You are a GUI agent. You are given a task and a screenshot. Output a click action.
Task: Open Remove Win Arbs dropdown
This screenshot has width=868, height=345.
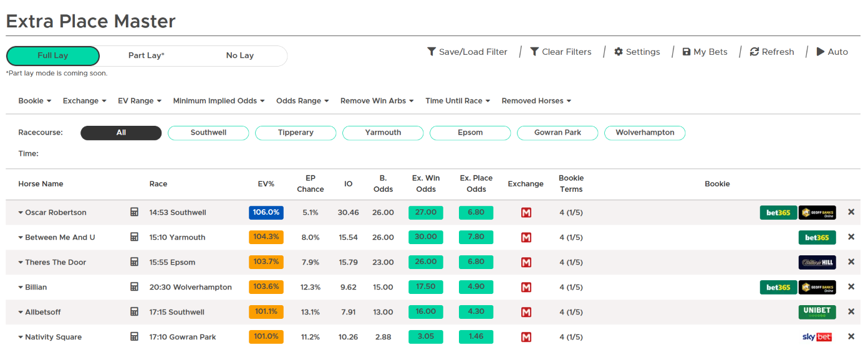coord(377,101)
